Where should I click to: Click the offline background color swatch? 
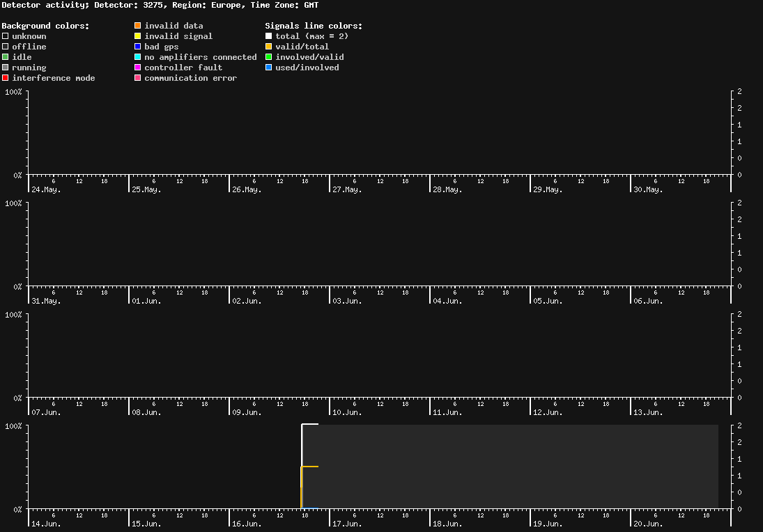click(6, 47)
